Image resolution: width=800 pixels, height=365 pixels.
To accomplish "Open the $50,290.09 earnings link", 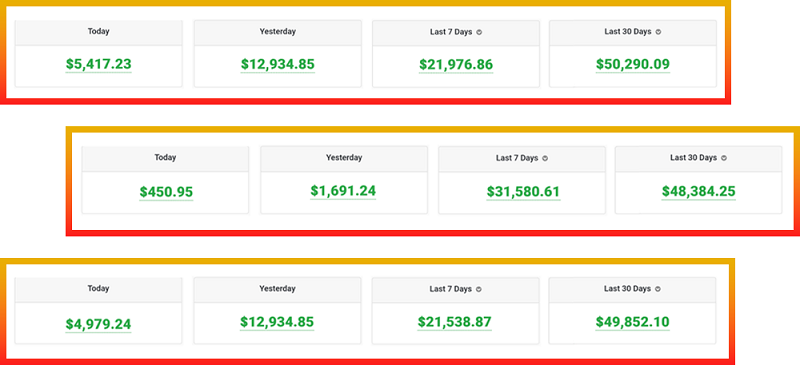I will click(633, 64).
